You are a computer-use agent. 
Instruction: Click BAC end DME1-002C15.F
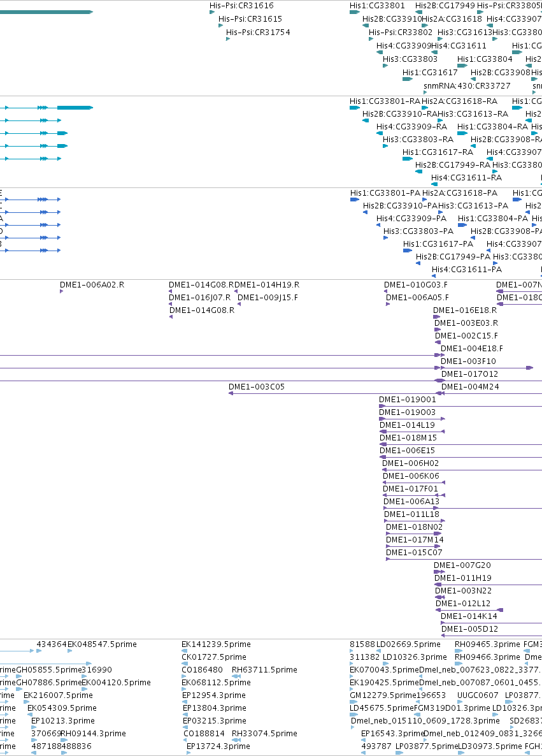(x=466, y=336)
